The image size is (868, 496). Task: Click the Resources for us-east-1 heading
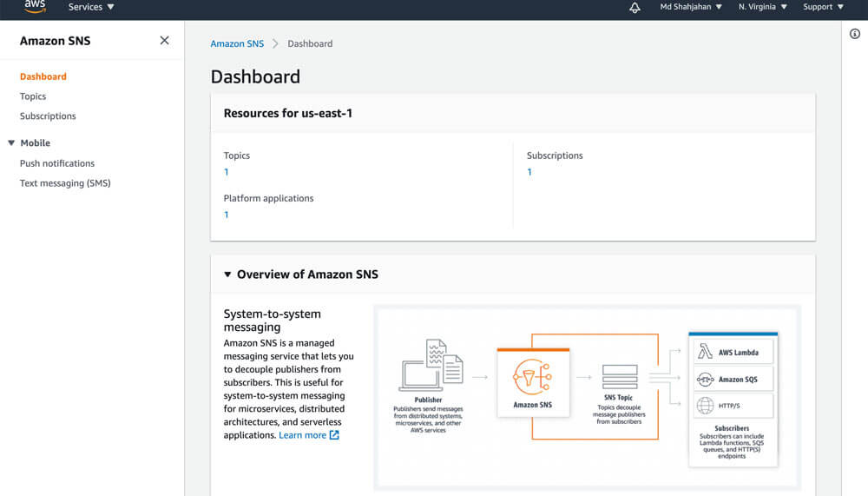pyautogui.click(x=288, y=113)
